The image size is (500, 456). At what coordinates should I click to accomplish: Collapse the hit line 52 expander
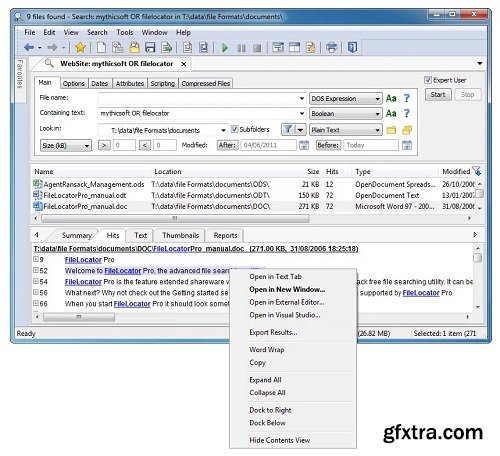(36, 270)
